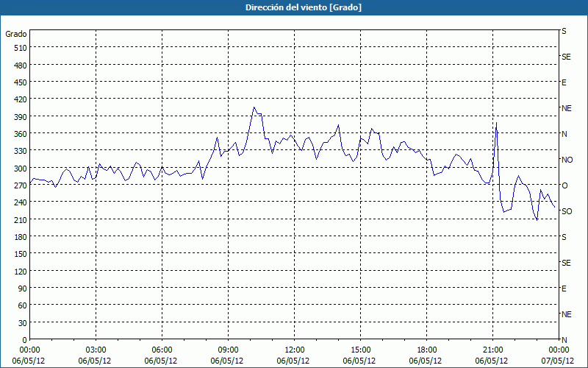This screenshot has width=588, height=368.
Task: Select the 'E' compass label level with 450
Action: [564, 82]
